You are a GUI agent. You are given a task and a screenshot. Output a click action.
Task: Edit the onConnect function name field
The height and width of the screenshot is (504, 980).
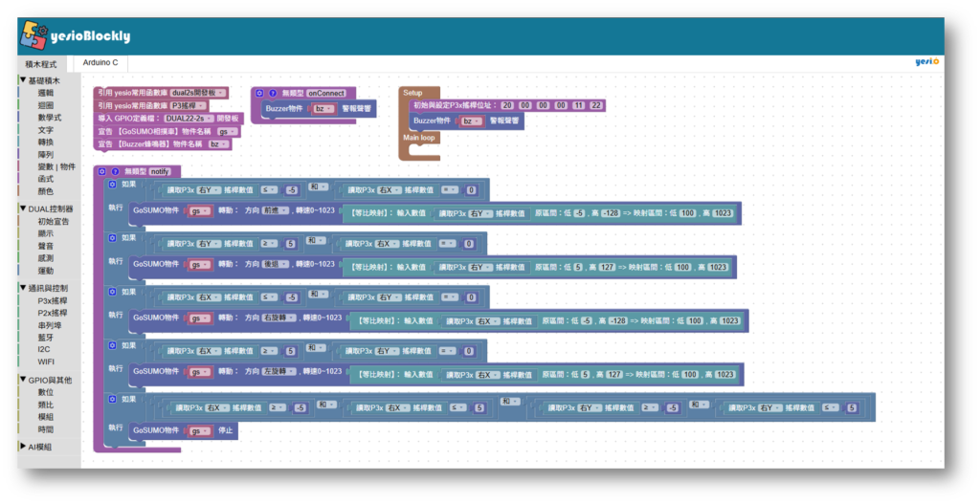tap(326, 93)
